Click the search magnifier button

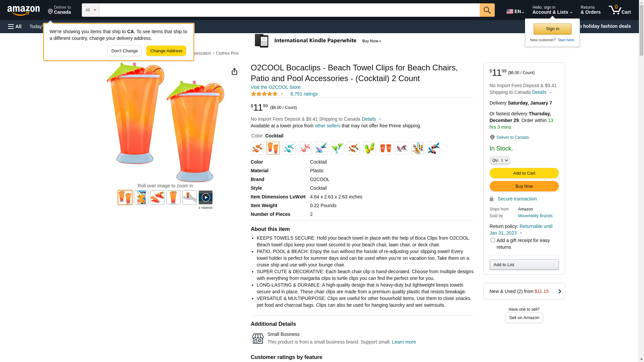[x=487, y=10]
